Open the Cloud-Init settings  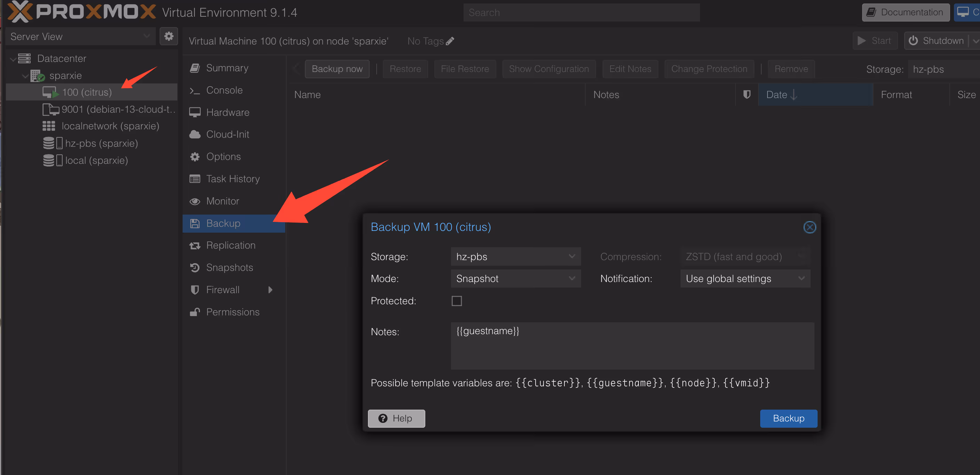point(227,134)
